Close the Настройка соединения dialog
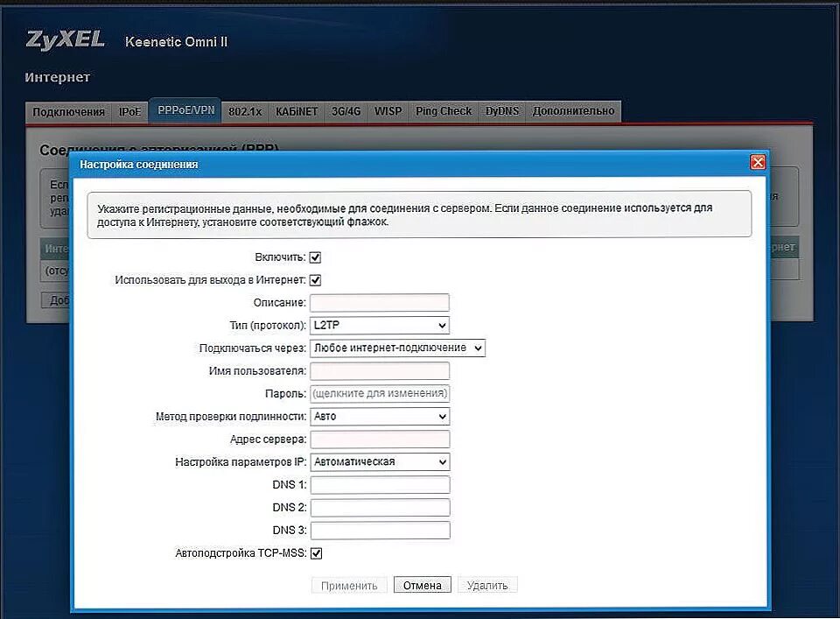This screenshot has width=840, height=619. (x=758, y=162)
